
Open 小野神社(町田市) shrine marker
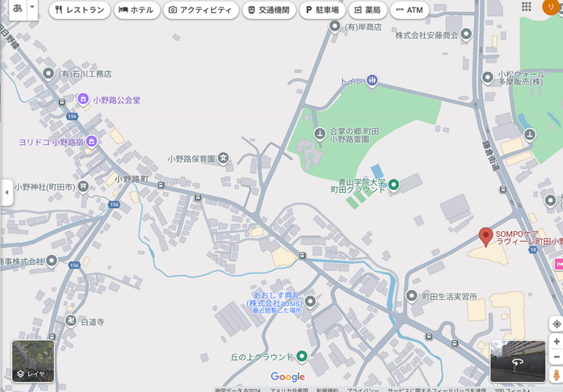83,186
